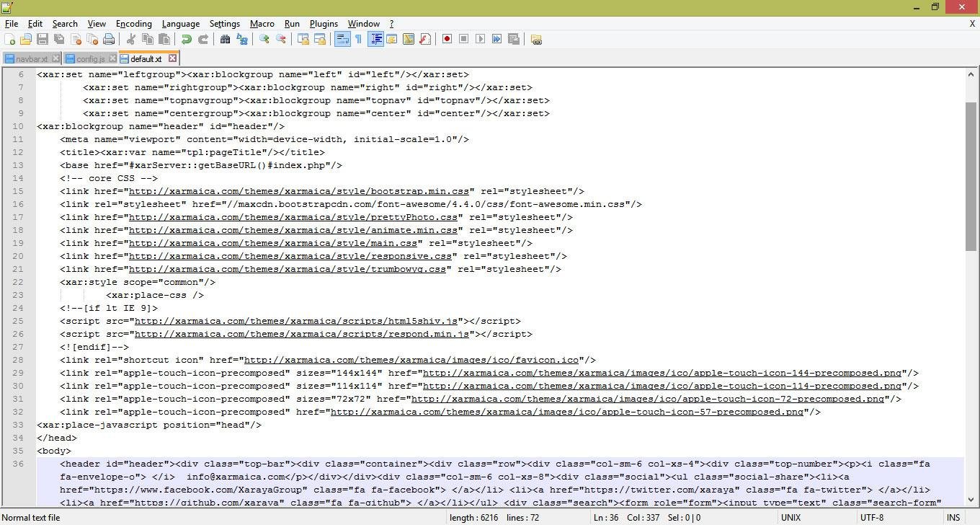Open the Language menu
980x525 pixels.
(x=181, y=23)
